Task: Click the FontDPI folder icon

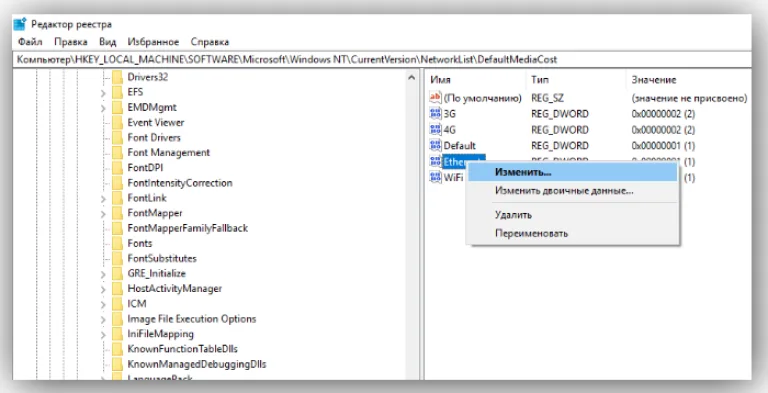Action: click(x=117, y=168)
